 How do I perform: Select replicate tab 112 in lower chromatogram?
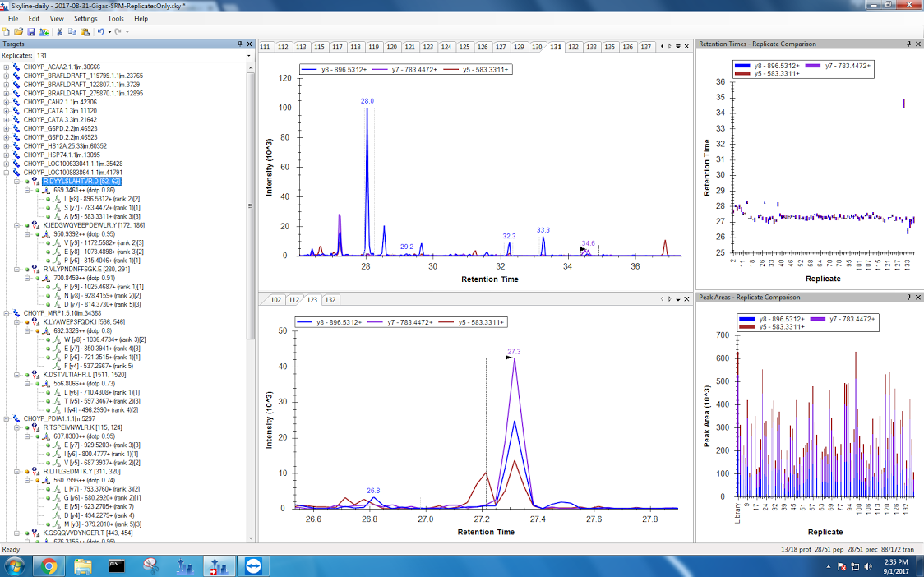293,299
